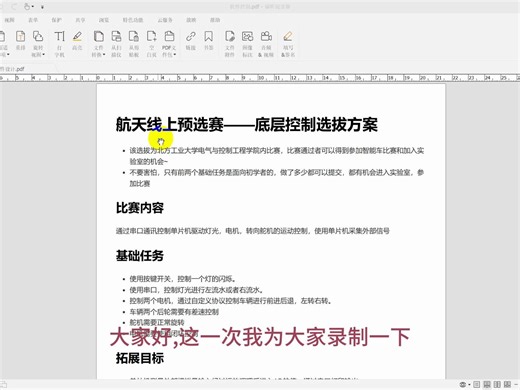Switch to single page view in status bar
Viewport: 520px width, 390px height.
click(476, 384)
